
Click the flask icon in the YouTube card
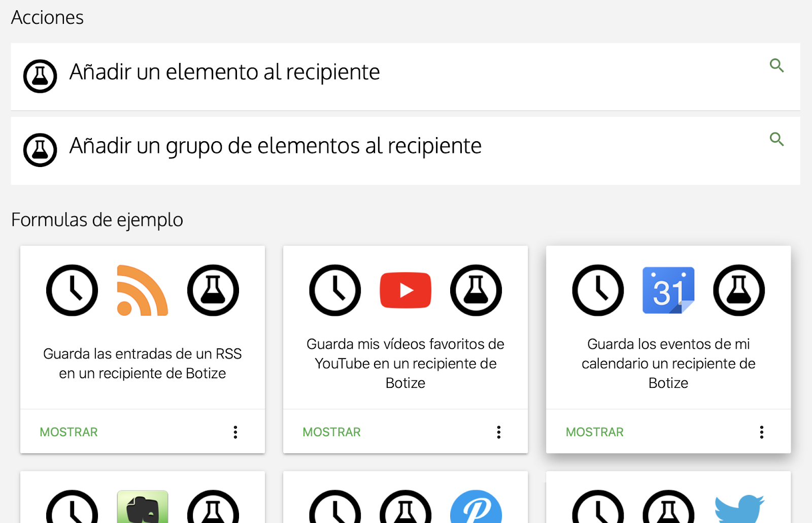click(x=476, y=290)
